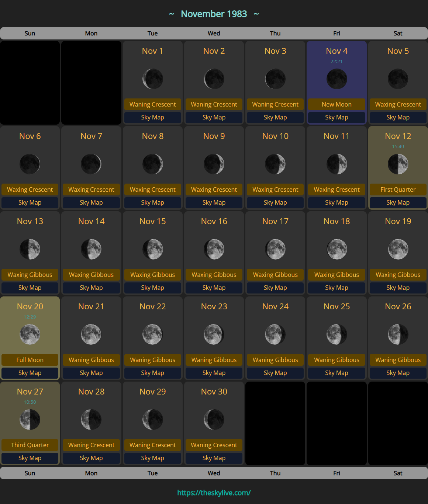This screenshot has height=504, width=428.
Task: Open Sky Map for Nov 8
Action: point(153,202)
